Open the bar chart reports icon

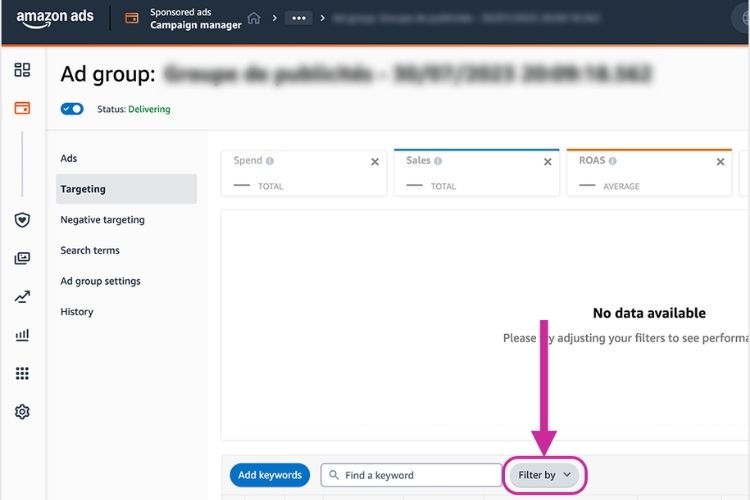(22, 335)
